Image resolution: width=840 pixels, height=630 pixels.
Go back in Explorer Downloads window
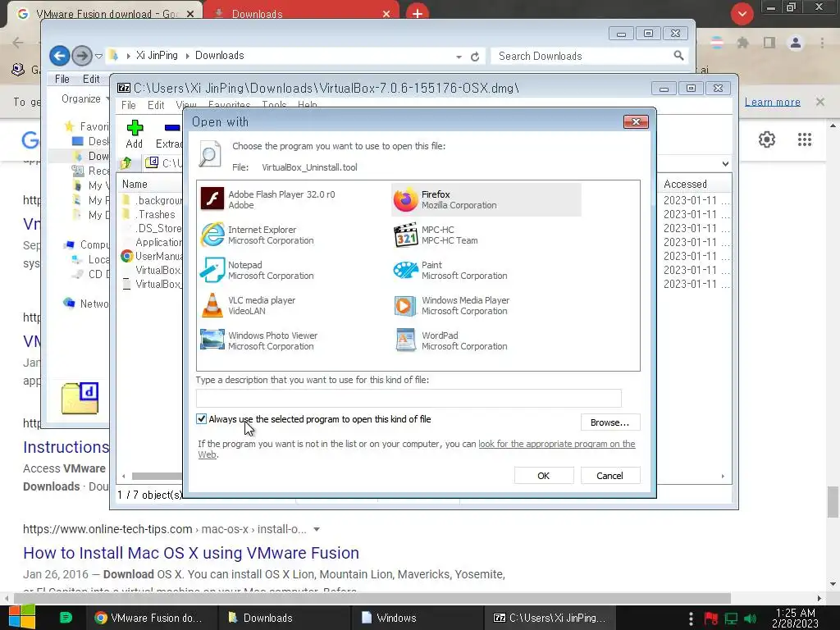59,55
